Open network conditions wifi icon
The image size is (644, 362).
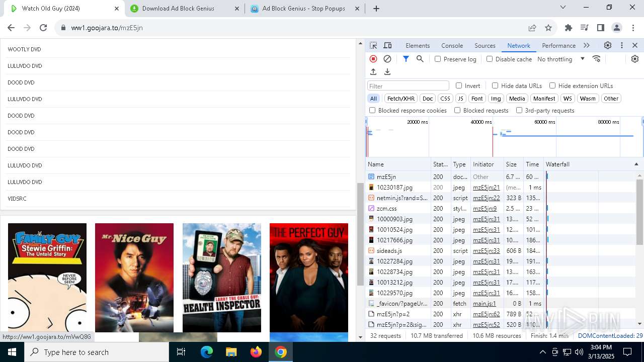pos(597,59)
